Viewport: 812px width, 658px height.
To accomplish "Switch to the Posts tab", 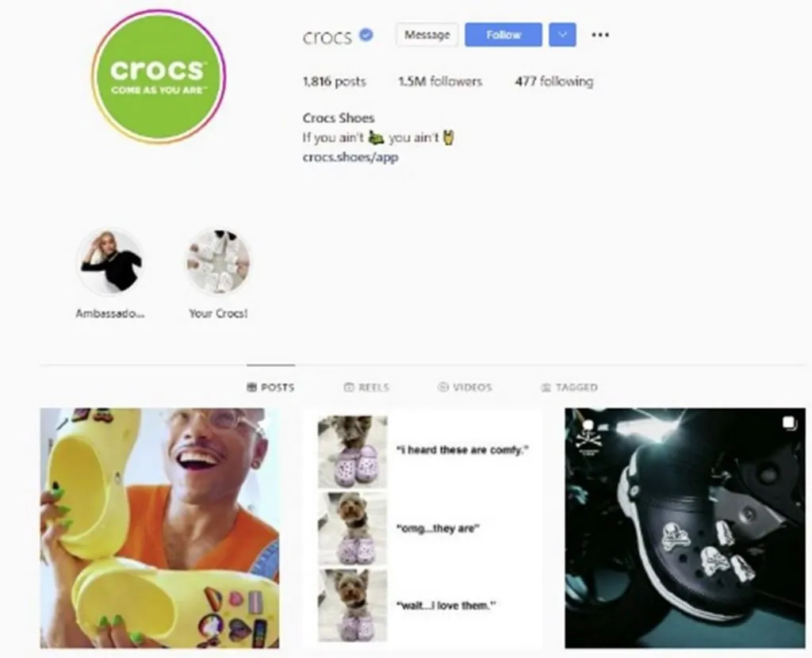I will [271, 387].
